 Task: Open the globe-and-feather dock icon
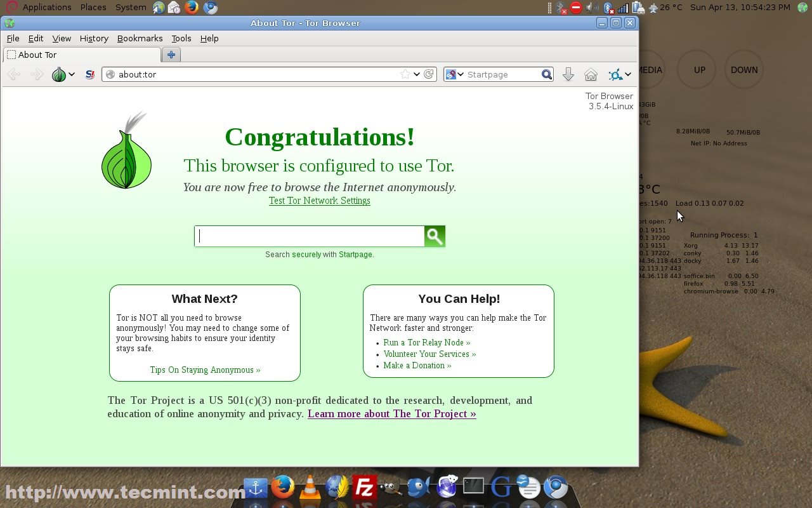[x=337, y=488]
